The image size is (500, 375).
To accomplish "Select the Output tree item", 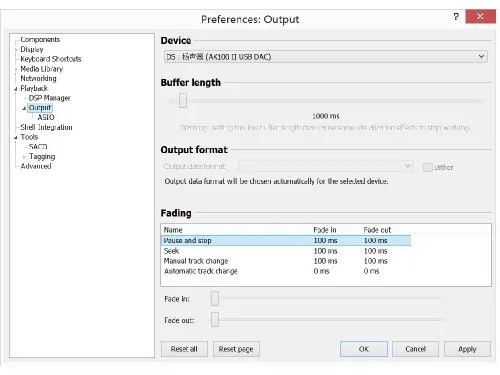I will tap(40, 108).
